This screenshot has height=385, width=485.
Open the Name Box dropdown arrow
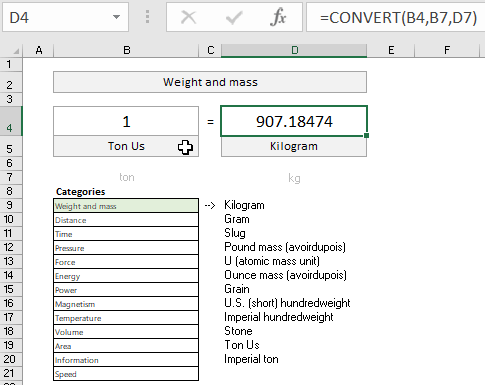pyautogui.click(x=116, y=17)
